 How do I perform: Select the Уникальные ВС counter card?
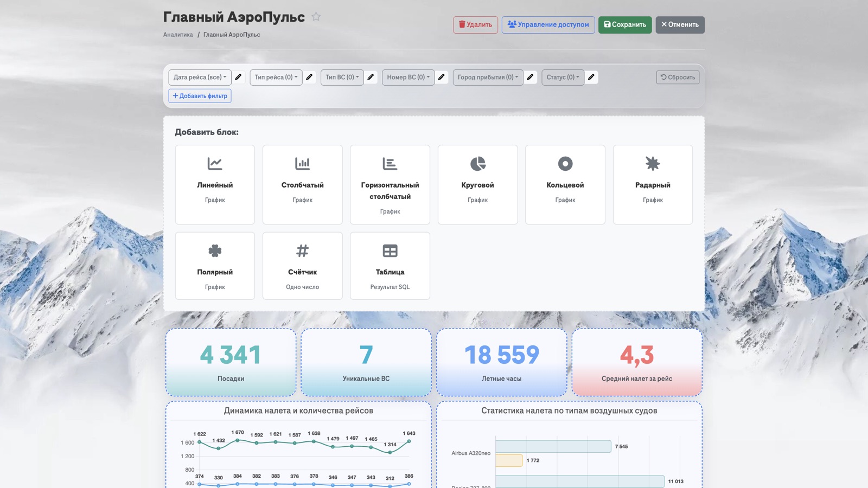click(366, 362)
